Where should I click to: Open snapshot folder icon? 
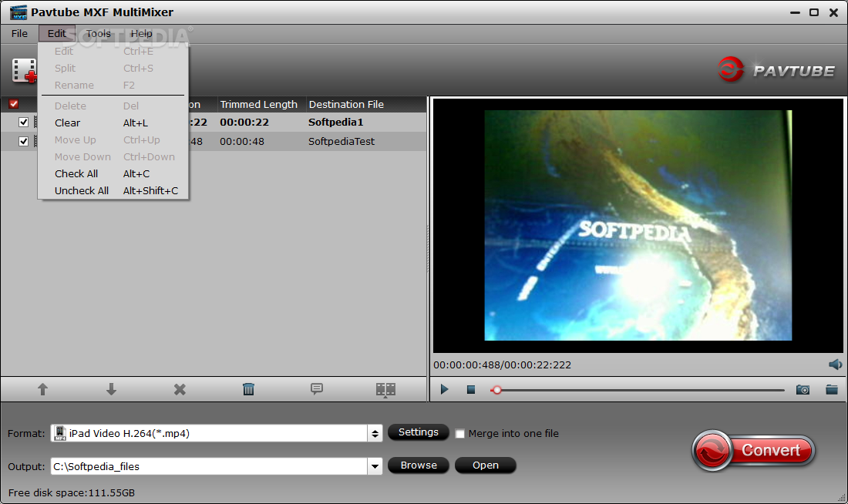coord(832,389)
